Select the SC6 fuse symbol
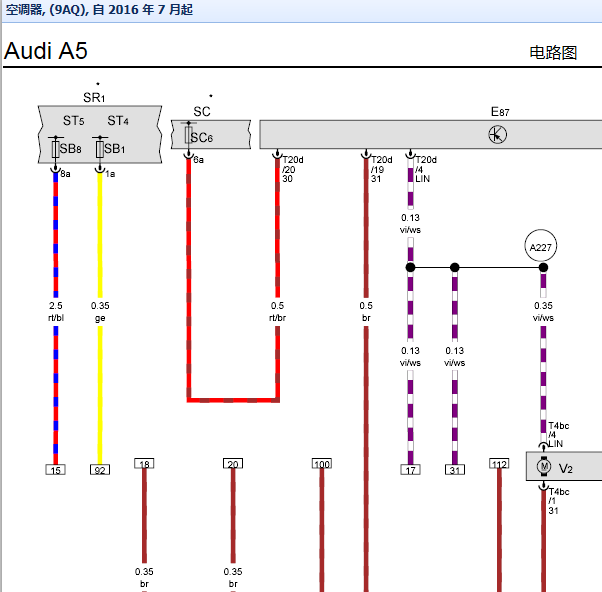This screenshot has height=592, width=602. pos(189,135)
